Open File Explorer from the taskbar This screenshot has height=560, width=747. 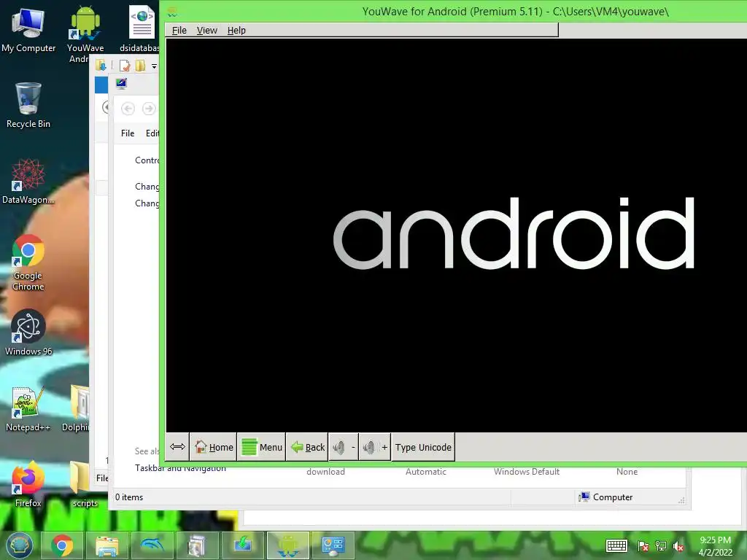click(107, 545)
